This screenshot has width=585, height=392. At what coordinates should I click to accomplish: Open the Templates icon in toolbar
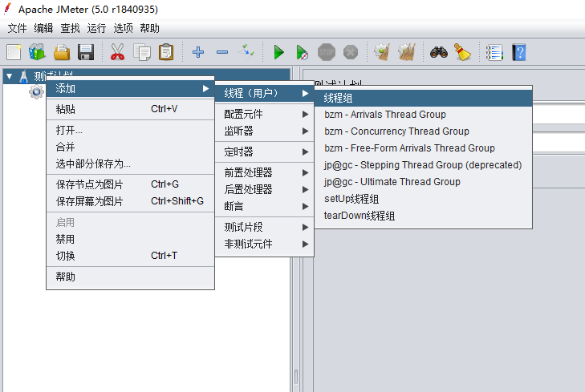37,52
